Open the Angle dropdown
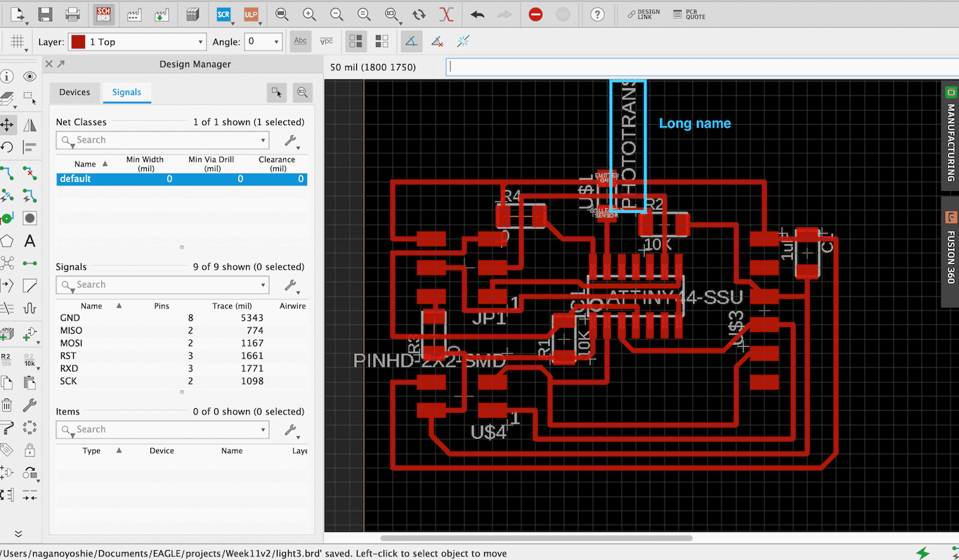This screenshot has height=560, width=959. click(263, 42)
